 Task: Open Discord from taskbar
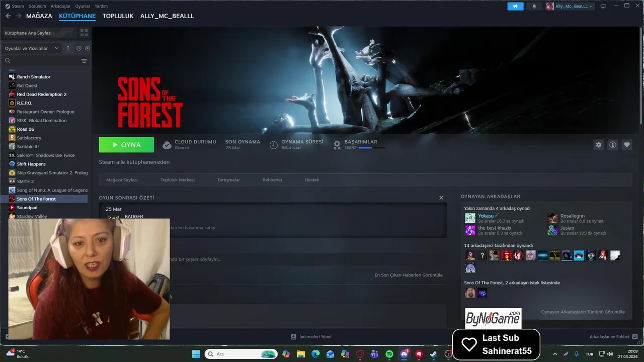point(404,354)
